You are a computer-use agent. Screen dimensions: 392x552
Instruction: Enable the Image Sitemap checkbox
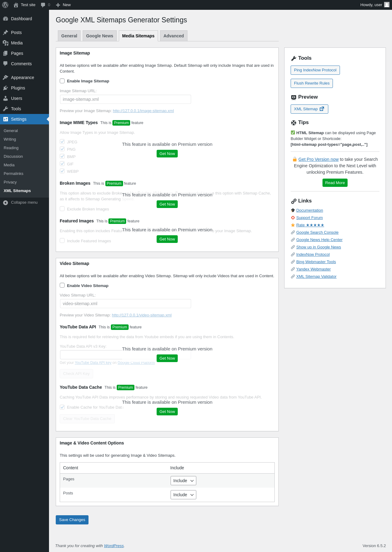click(62, 81)
